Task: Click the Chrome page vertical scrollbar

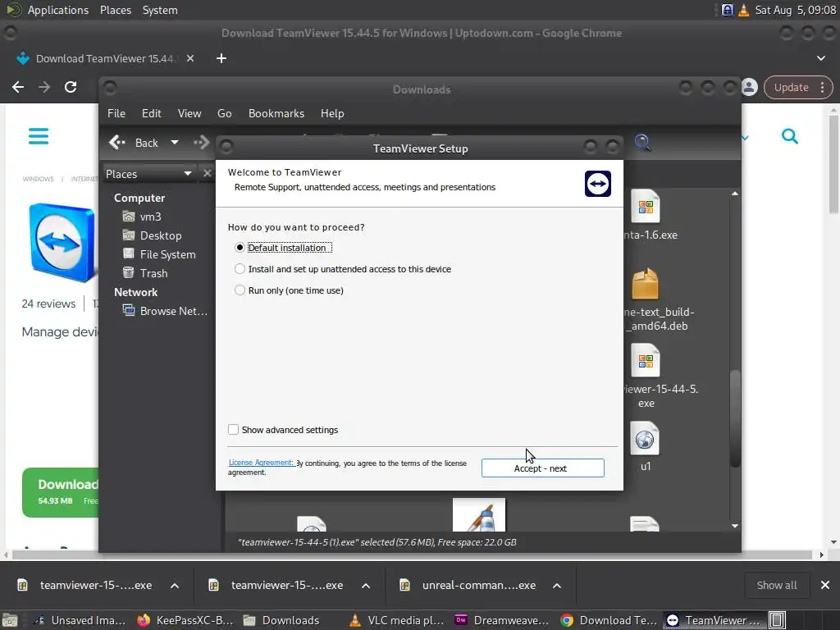Action: pos(833,164)
